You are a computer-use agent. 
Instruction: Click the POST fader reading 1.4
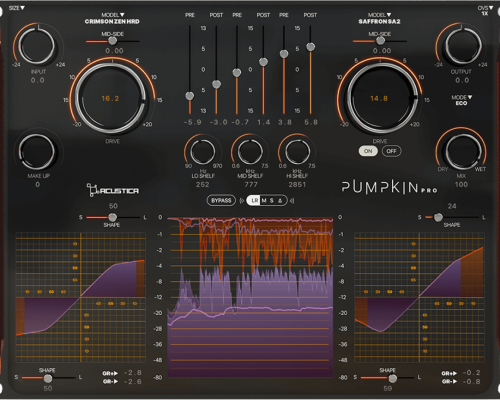pyautogui.click(x=263, y=62)
